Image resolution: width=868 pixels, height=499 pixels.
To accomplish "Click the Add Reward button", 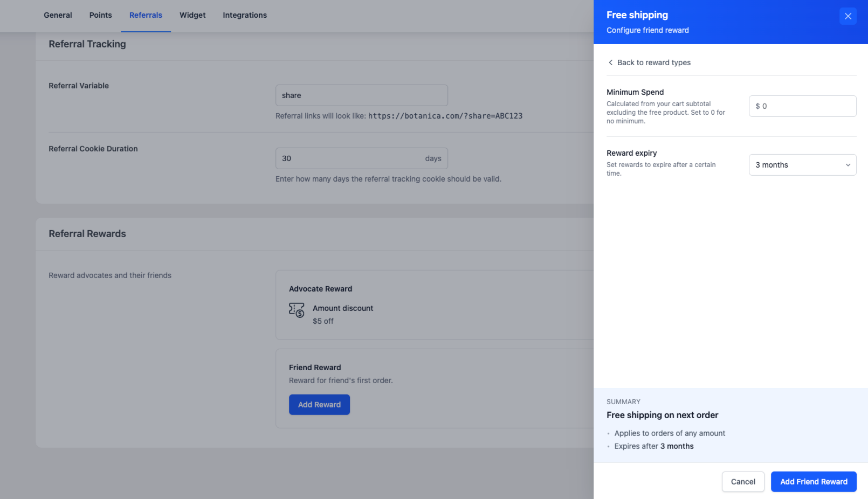I will coord(319,405).
